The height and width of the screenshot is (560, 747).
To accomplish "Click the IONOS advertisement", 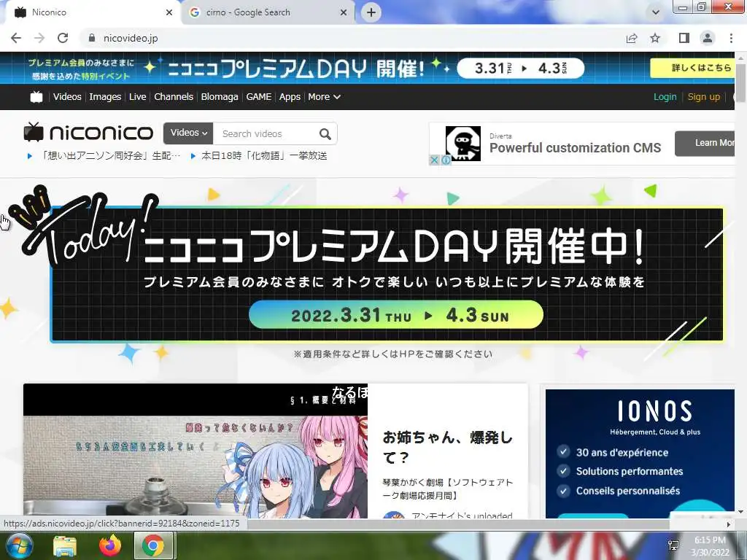I will point(640,454).
